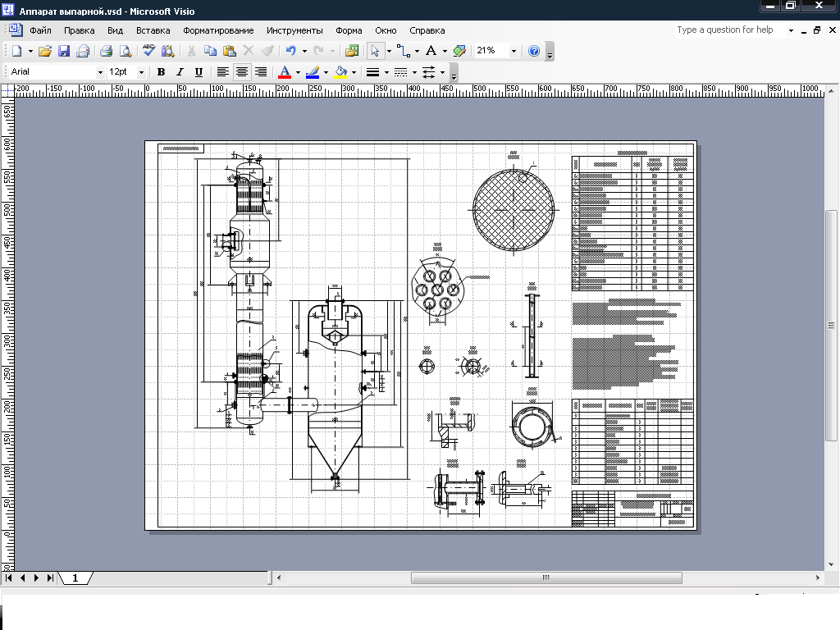This screenshot has width=840, height=630.
Task: Open Visio Help question mark icon
Action: [x=533, y=51]
